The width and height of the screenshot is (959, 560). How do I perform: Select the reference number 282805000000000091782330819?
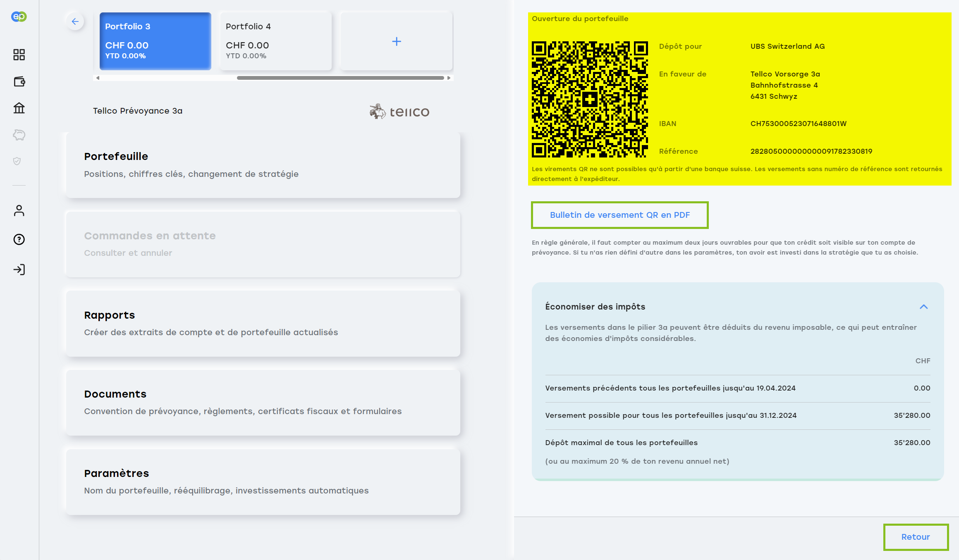click(811, 151)
